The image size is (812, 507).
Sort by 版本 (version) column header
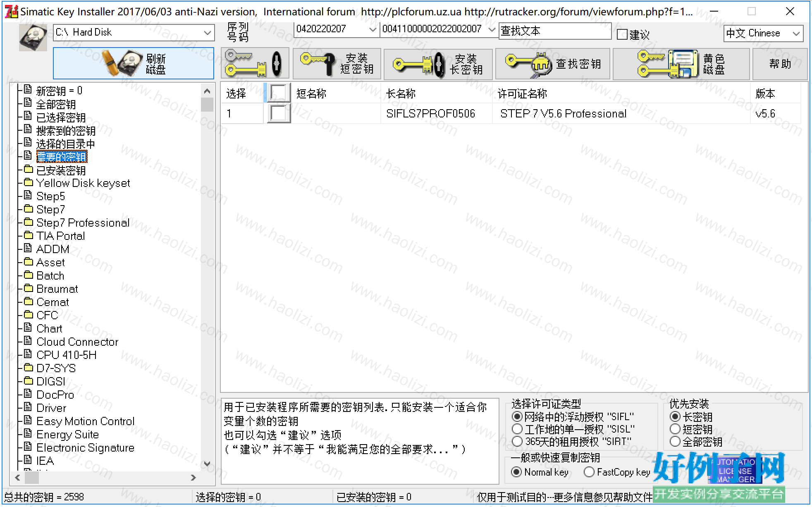[775, 93]
